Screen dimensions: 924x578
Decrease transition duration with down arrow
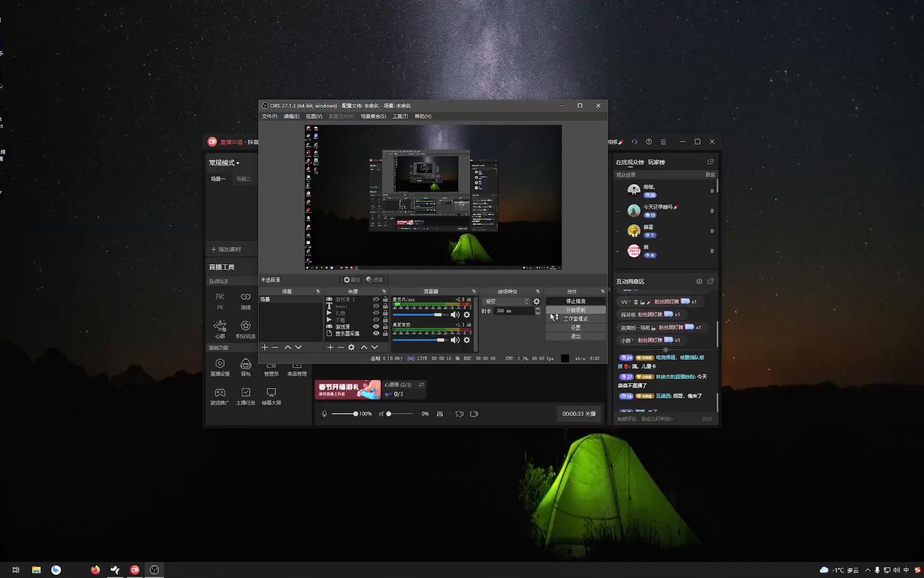[x=537, y=313]
